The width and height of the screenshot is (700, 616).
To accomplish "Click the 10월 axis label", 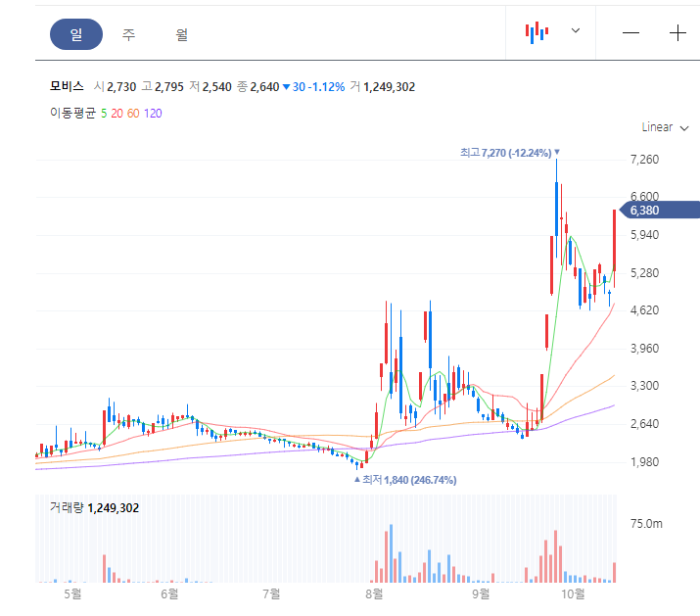I will (573, 594).
